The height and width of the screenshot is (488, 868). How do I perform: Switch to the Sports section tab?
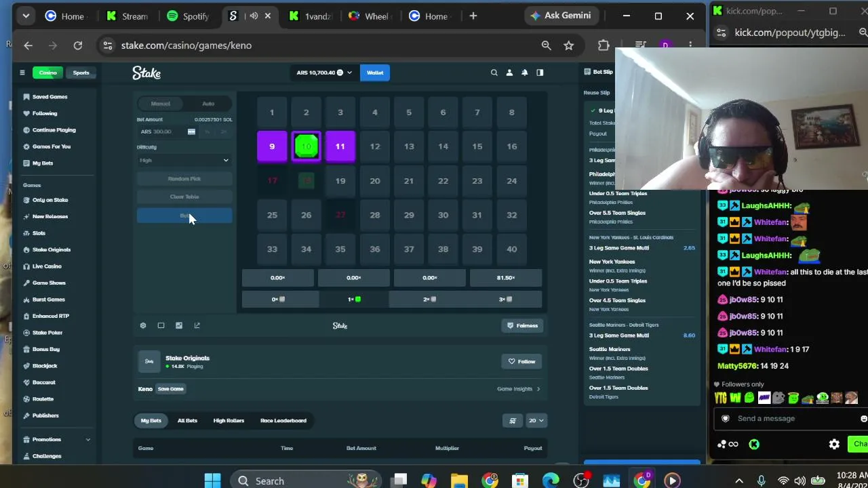pos(81,73)
